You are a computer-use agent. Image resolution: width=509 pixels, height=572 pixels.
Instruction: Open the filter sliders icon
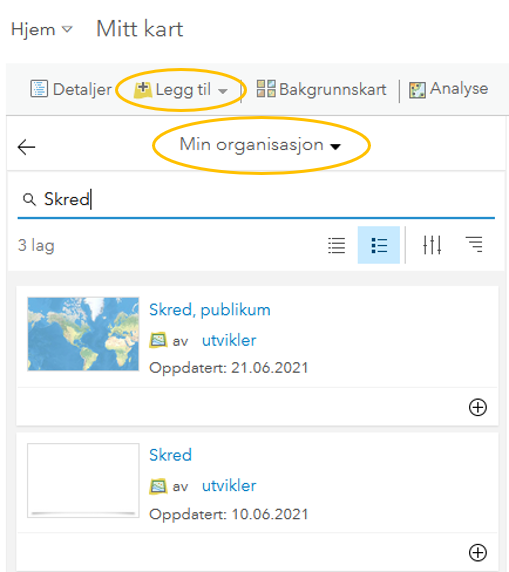[432, 245]
